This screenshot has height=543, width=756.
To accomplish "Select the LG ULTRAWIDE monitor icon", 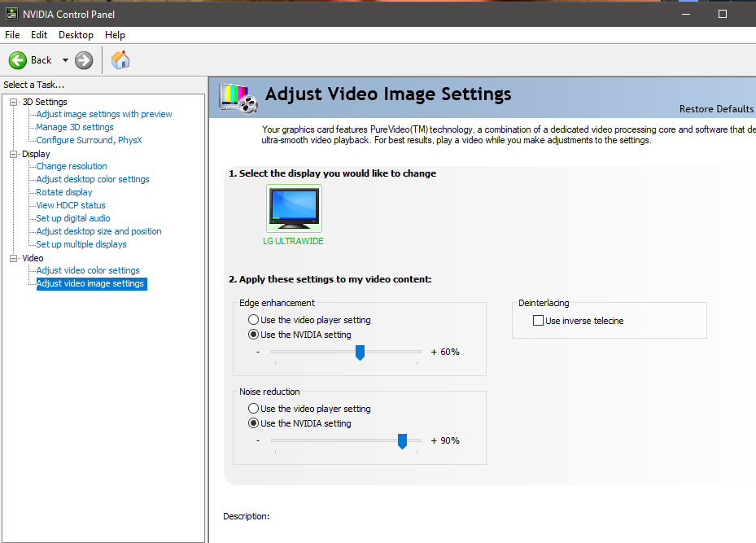I will click(x=294, y=208).
